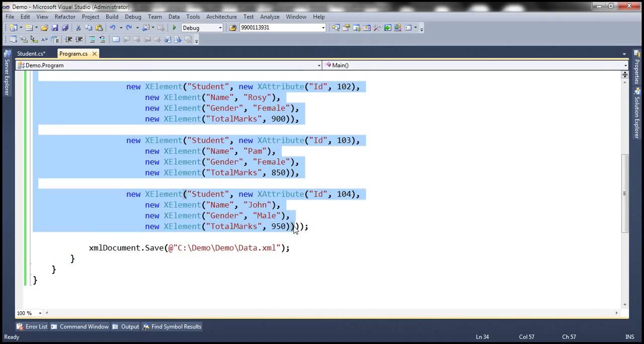644x344 pixels.
Task: Click the Display Quick Info icon
Action: [x=34, y=39]
